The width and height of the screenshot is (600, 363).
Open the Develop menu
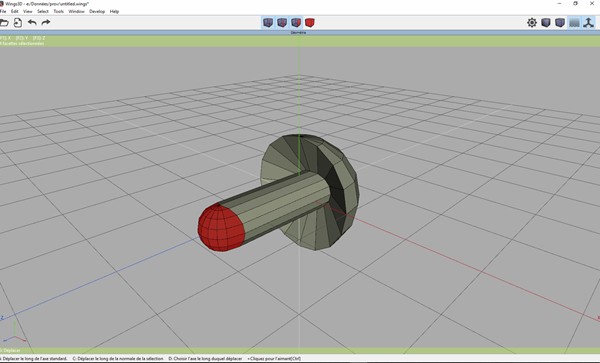(97, 11)
